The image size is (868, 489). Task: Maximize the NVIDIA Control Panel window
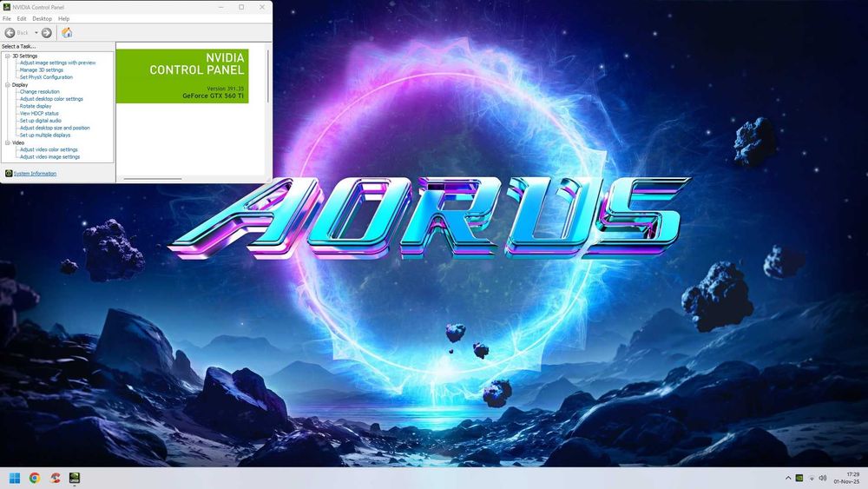241,7
